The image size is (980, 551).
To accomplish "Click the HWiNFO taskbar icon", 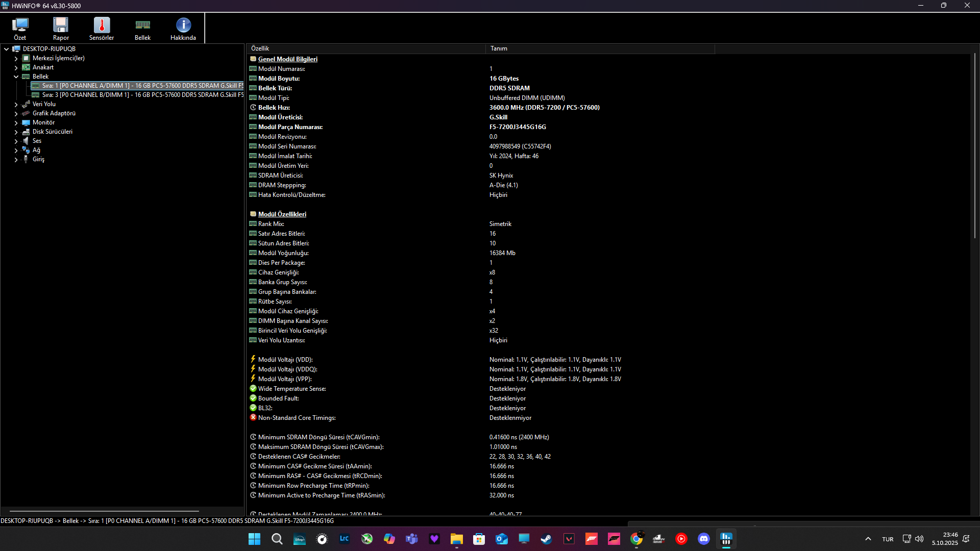I will (x=726, y=539).
